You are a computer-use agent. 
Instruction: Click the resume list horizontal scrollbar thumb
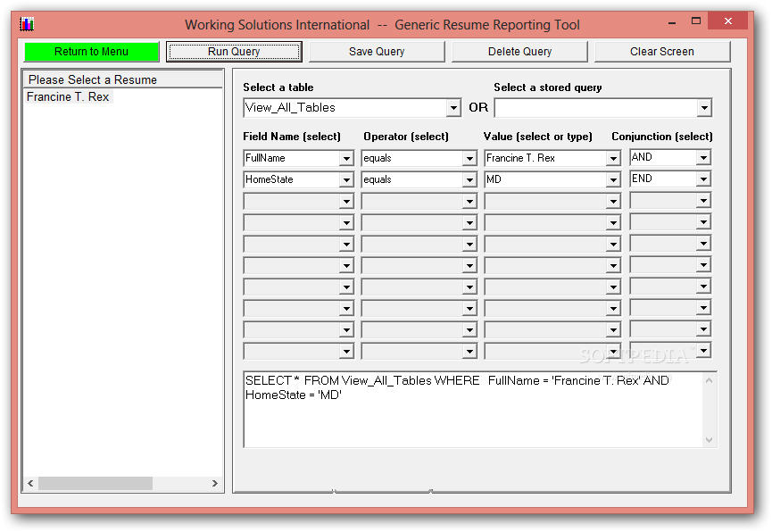[x=95, y=483]
